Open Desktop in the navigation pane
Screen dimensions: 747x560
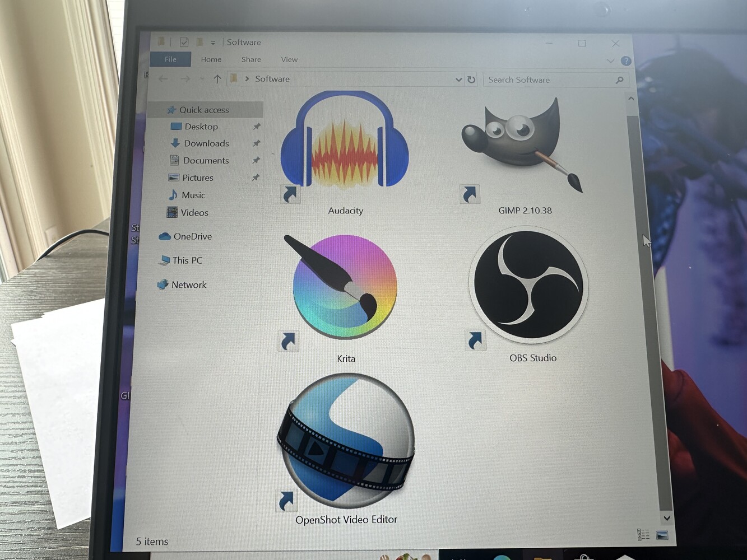pos(201,127)
